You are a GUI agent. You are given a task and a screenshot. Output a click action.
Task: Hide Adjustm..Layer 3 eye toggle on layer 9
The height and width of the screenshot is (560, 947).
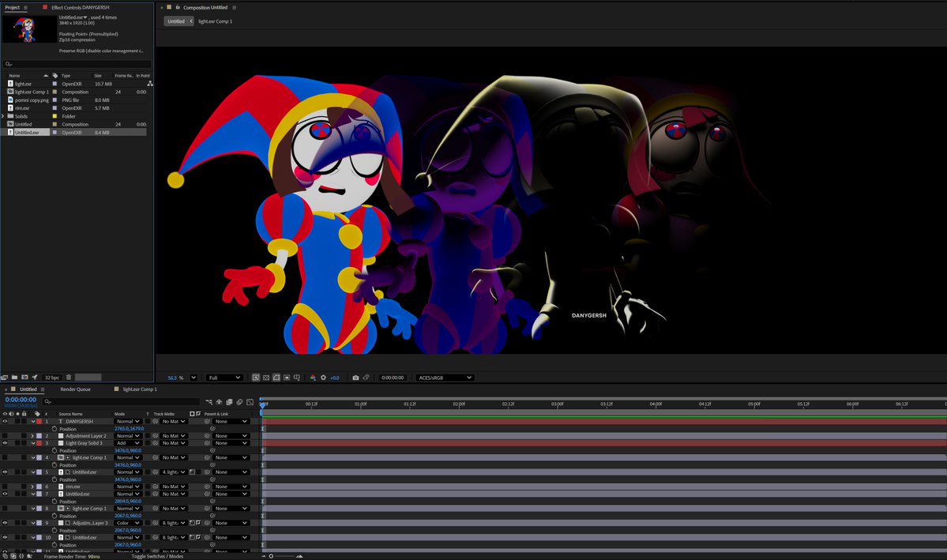[x=5, y=523]
